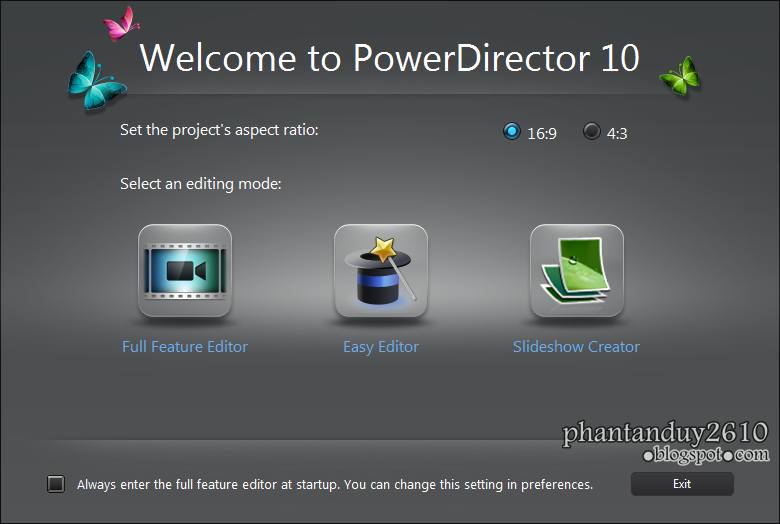Select the 16:9 aspect ratio radio button

(511, 131)
